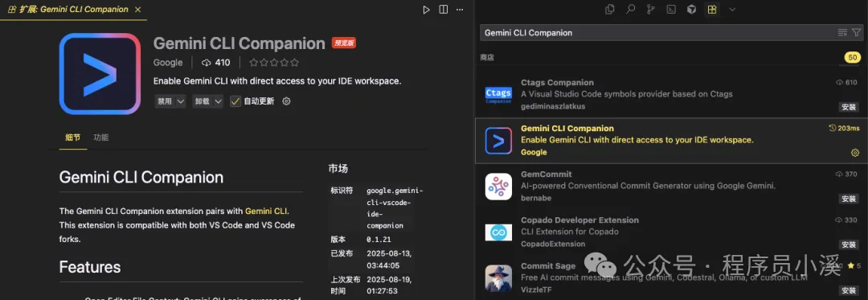This screenshot has height=300, width=868.
Task: Click the run triangle in editor title bar
Action: coord(426,10)
